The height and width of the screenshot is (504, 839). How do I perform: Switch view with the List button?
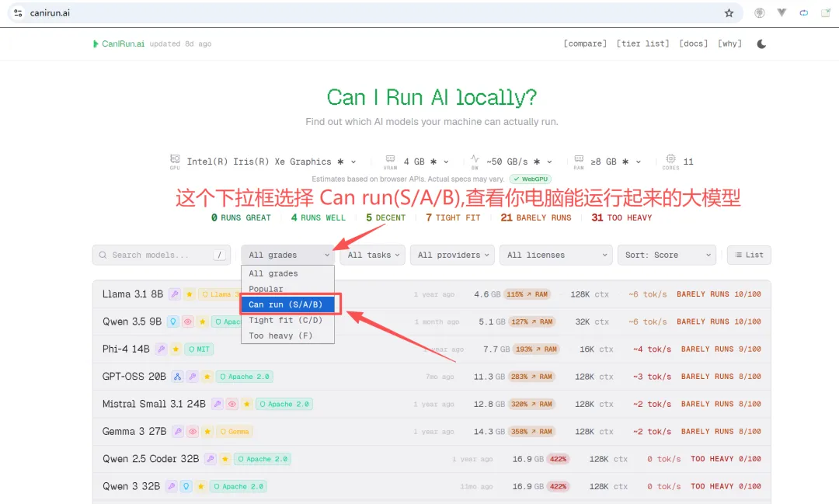749,255
